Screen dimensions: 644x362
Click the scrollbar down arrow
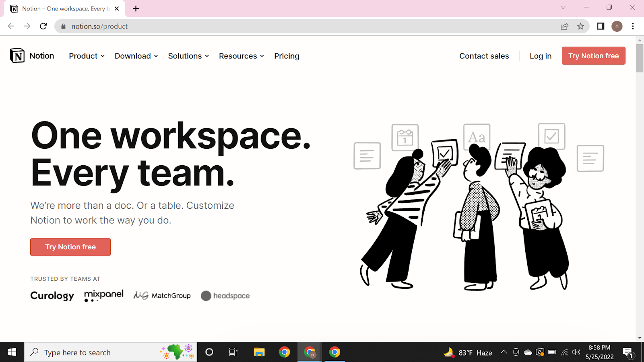[640, 338]
